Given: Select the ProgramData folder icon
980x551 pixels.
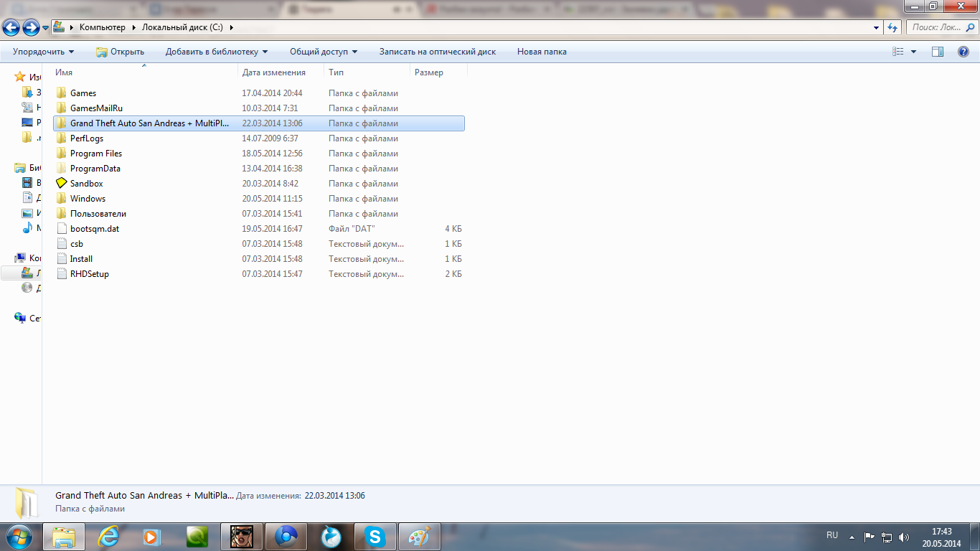Looking at the screenshot, I should click(x=61, y=169).
